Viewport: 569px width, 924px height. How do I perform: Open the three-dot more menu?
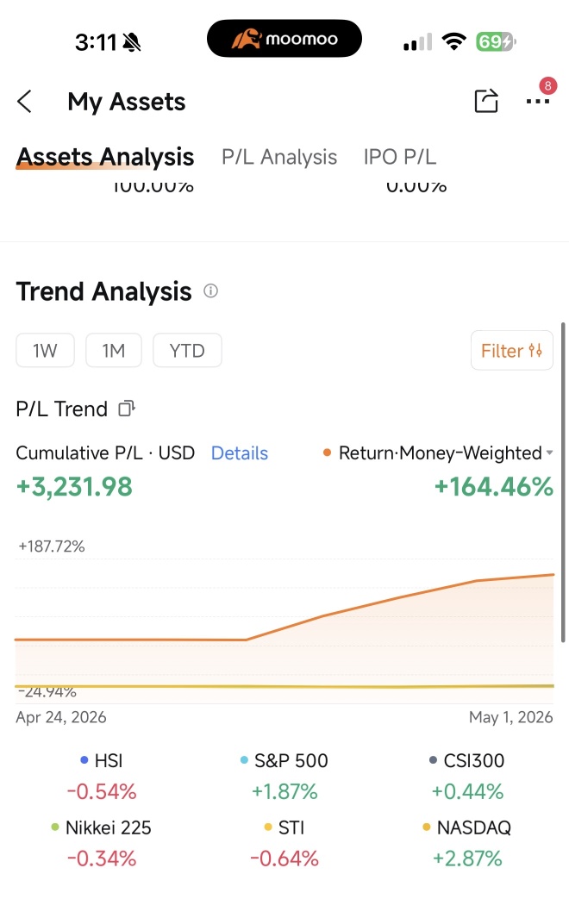click(x=538, y=102)
